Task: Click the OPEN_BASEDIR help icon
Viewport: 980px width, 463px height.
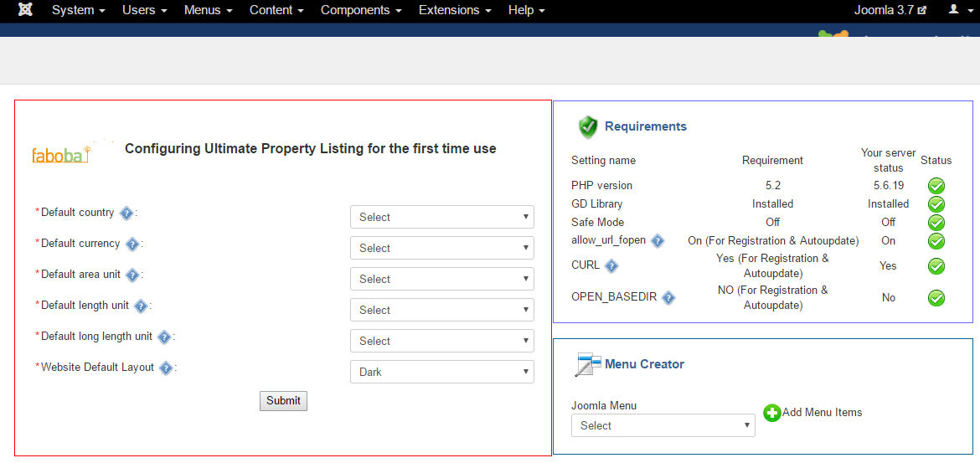Action: click(668, 298)
